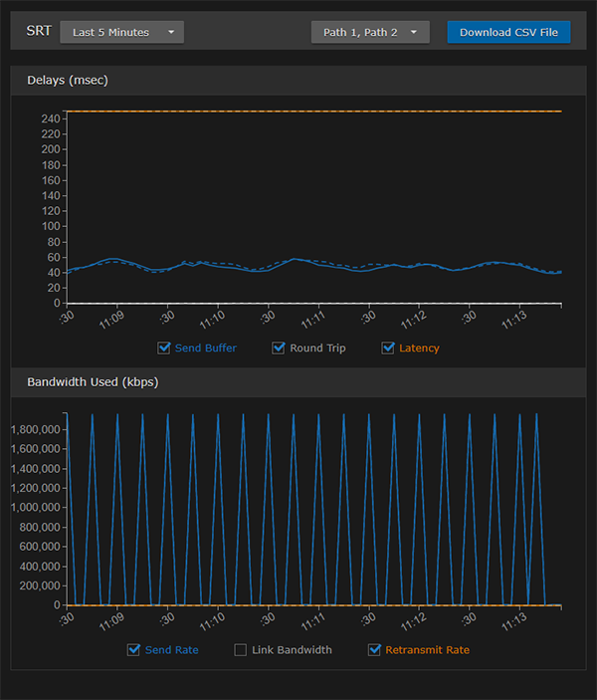Uncheck the Send Buffer checkbox

point(164,349)
